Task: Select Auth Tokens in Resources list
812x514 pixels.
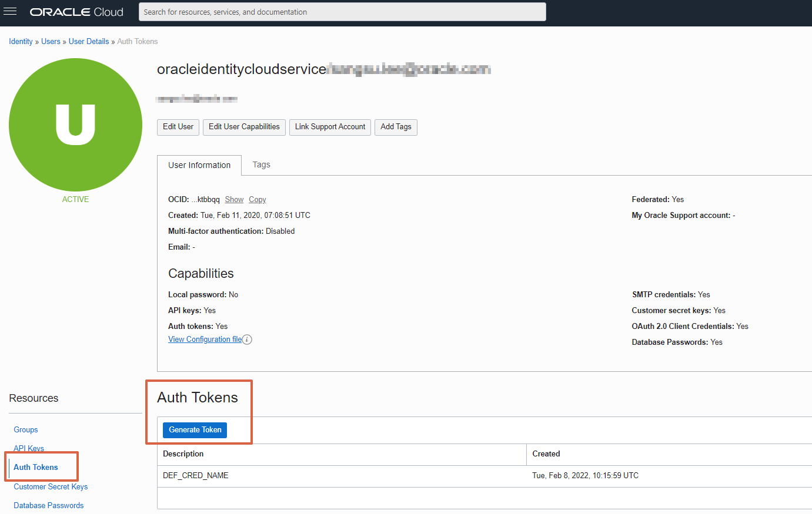Action: [x=36, y=468]
